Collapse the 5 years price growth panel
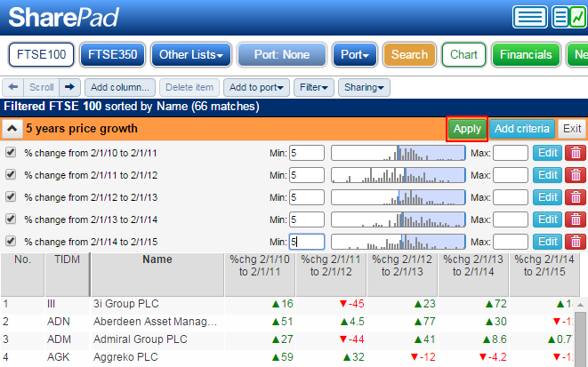The image size is (588, 367). click(12, 129)
